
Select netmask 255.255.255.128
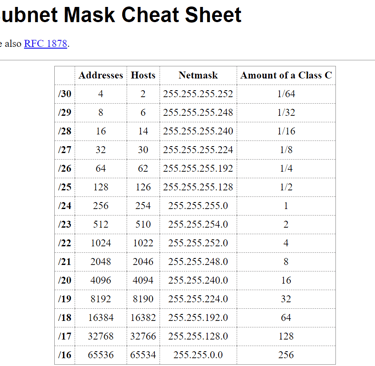coord(198,187)
